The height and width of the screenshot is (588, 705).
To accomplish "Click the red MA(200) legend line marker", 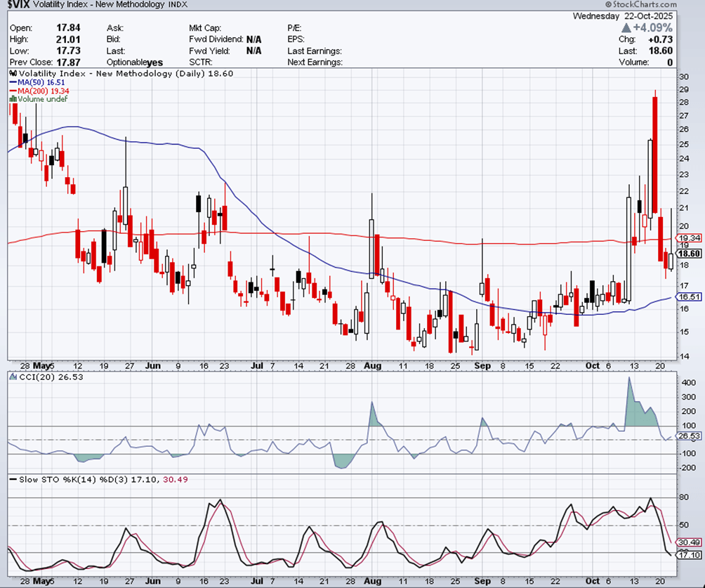I will point(13,91).
